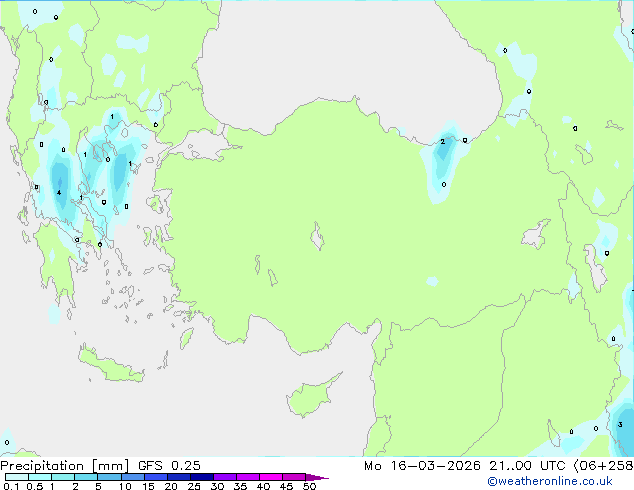The width and height of the screenshot is (634, 490).
Task: Click the '21..00 UTC' time text
Action: 527,466
